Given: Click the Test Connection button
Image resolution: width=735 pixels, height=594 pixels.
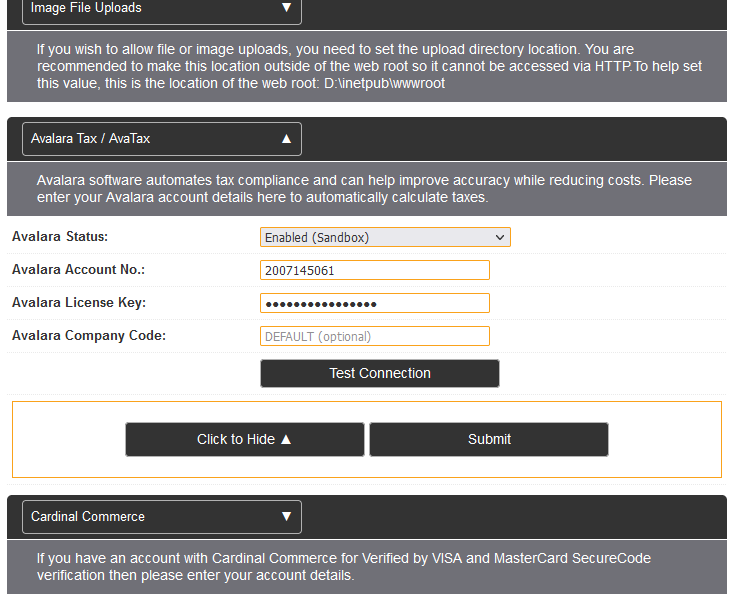Looking at the screenshot, I should pyautogui.click(x=380, y=373).
